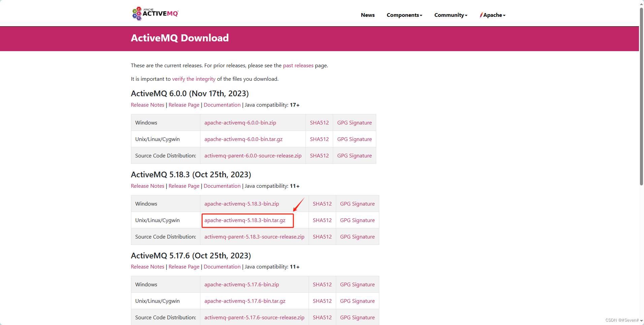Open SHA512 for 5.17.6 Unix tar.gz
Screen dimensions: 644x325
tap(322, 301)
